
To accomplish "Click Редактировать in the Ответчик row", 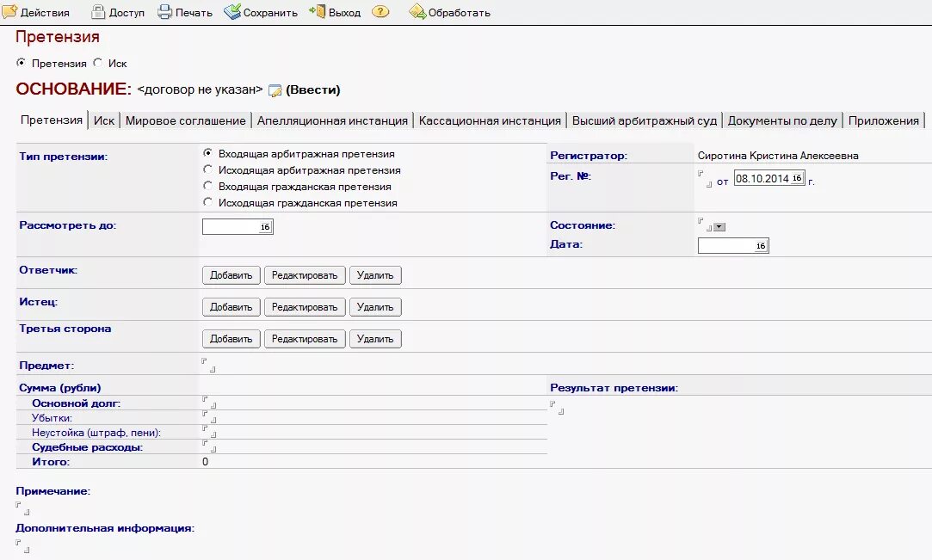I will pyautogui.click(x=305, y=275).
